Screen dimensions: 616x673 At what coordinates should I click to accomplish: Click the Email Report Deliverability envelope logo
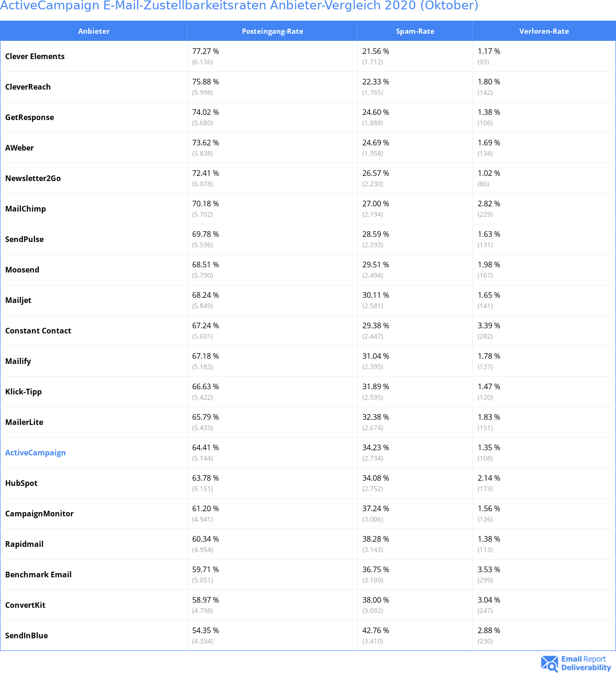[x=549, y=663]
